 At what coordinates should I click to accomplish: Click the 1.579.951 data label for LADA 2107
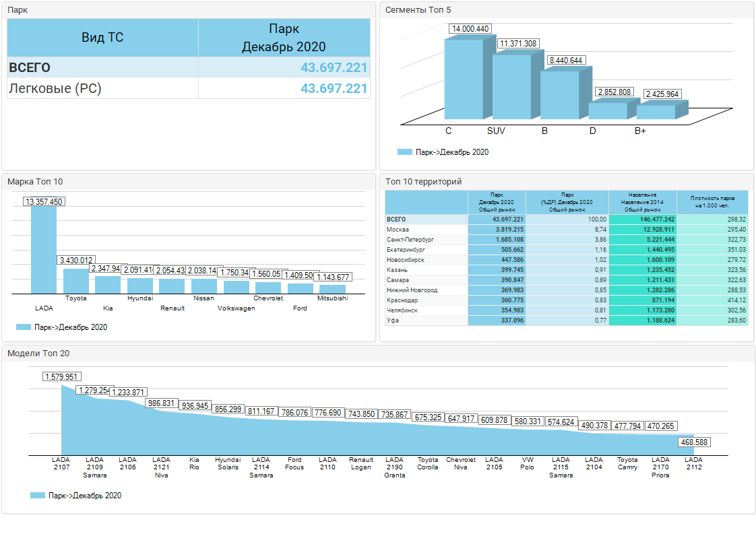pyautogui.click(x=62, y=377)
